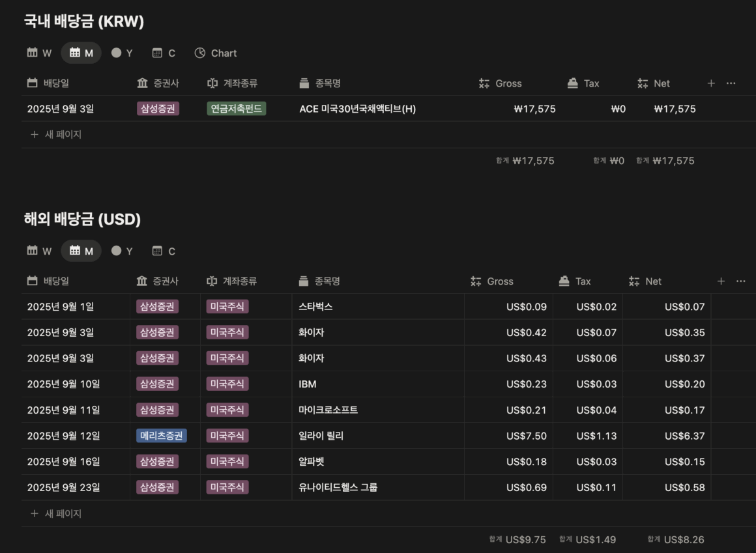Open the C view tab in 해외 배당금
Viewport: 756px width, 553px height.
[x=164, y=251]
